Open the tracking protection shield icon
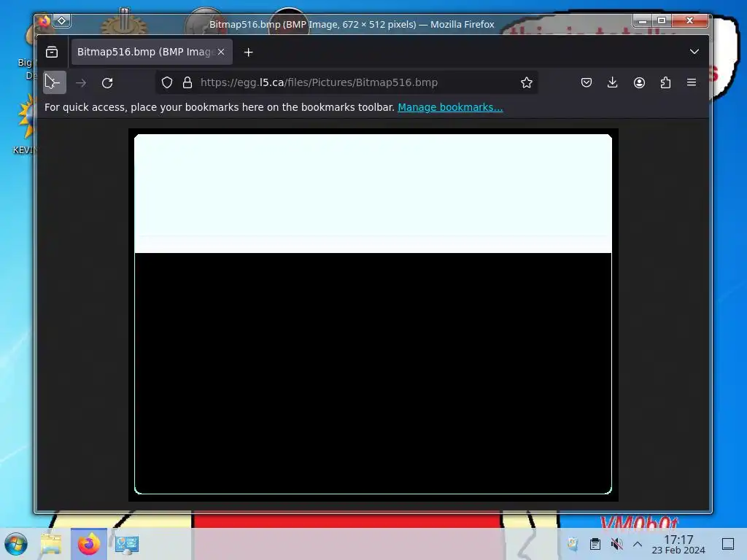Image resolution: width=747 pixels, height=560 pixels. point(167,82)
